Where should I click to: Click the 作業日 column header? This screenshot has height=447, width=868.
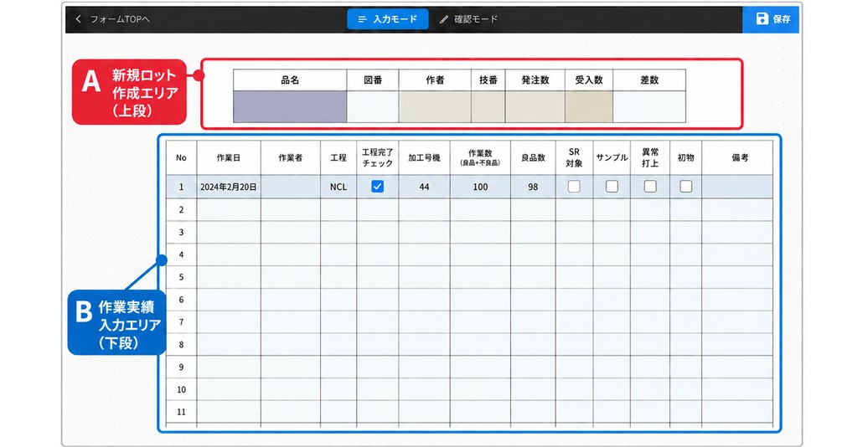click(x=229, y=157)
